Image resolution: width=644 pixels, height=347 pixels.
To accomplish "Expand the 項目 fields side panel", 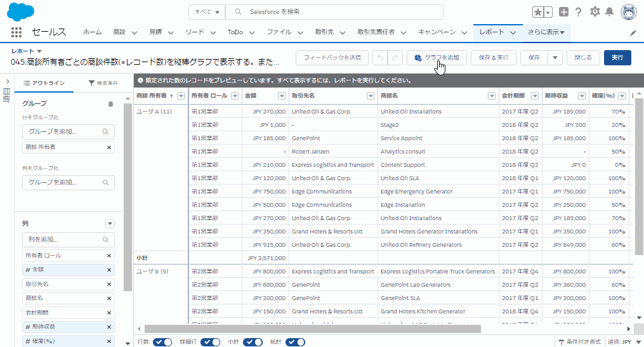I will (x=8, y=82).
